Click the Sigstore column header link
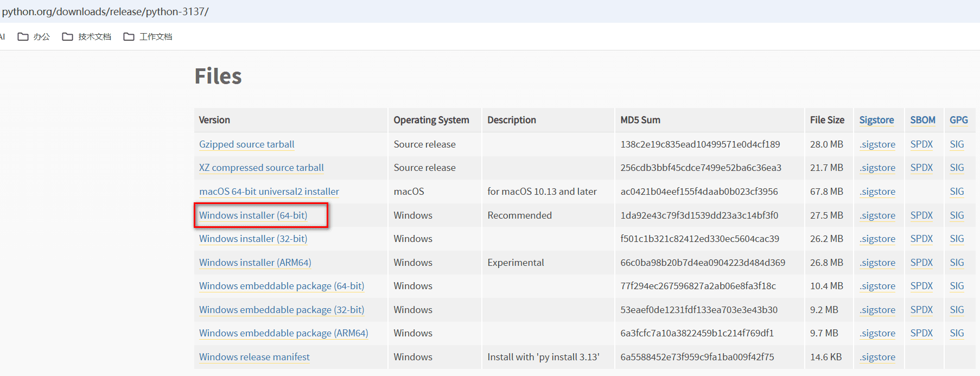 tap(876, 120)
